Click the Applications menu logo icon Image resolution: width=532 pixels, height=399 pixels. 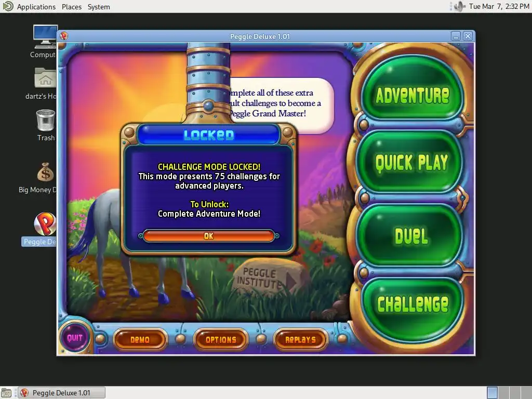click(x=7, y=6)
